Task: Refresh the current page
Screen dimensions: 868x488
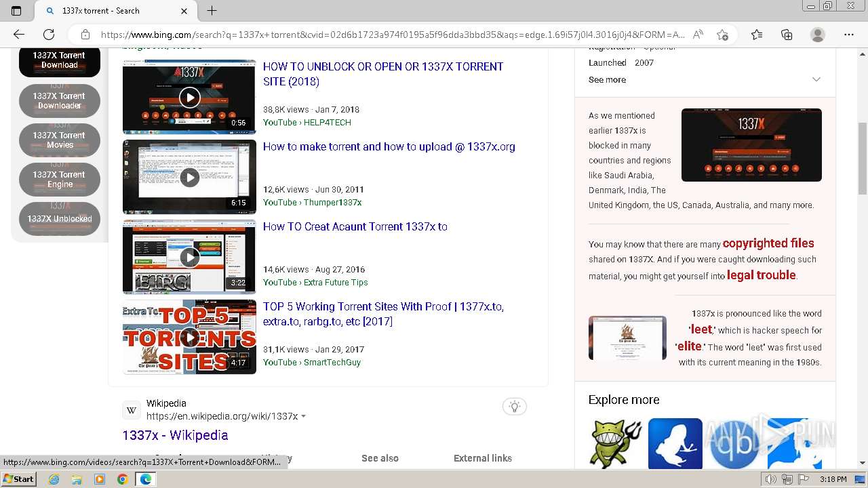Action: point(49,35)
